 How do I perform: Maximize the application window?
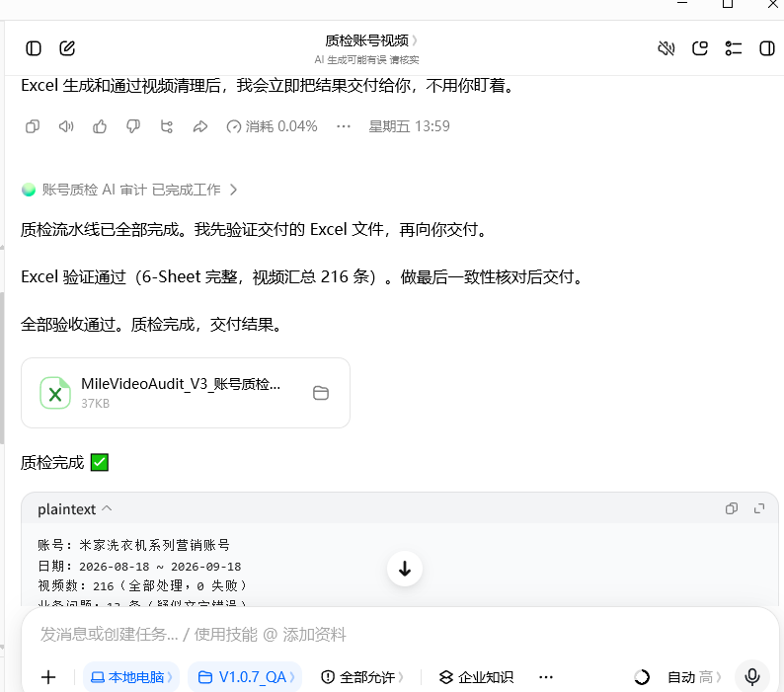[728, 4]
